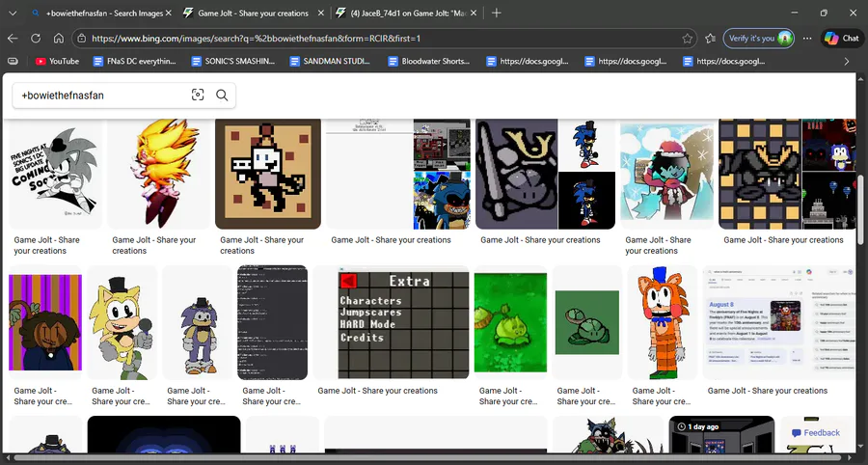Open browser settings and more menu
868x465 pixels.
(x=807, y=39)
